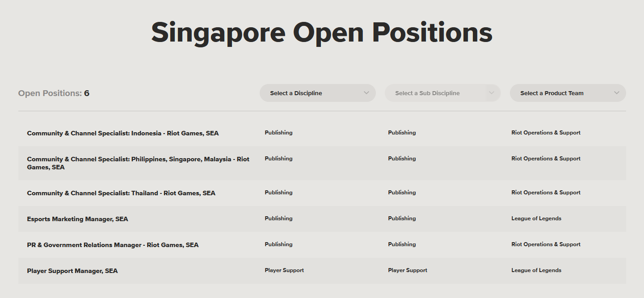Click Sub Discipline-column "Publishing" in the Thailand row
Screen dimensions: 644x298
point(402,193)
